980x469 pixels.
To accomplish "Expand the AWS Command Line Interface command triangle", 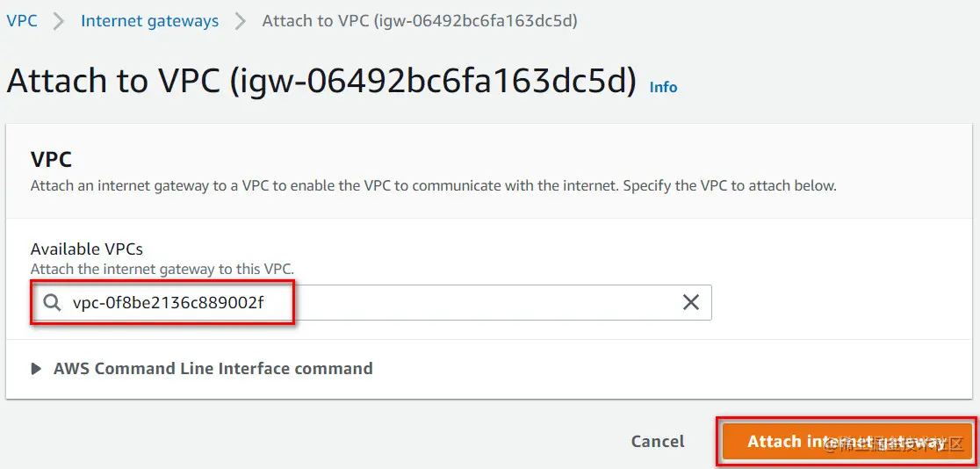I will pyautogui.click(x=36, y=369).
